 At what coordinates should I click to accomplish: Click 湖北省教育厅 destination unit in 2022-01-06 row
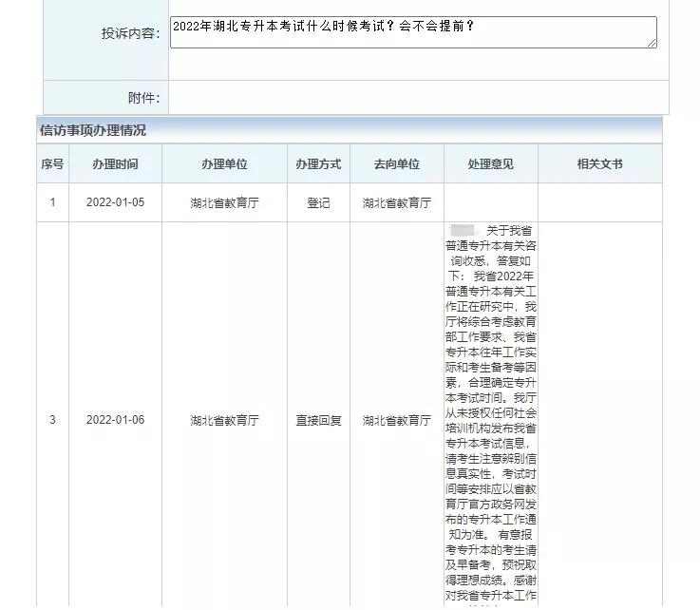(397, 420)
